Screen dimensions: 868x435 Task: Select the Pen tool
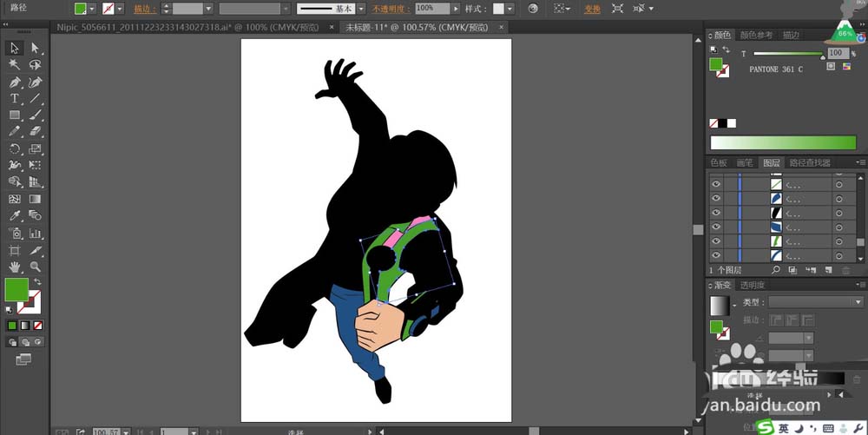pyautogui.click(x=15, y=82)
